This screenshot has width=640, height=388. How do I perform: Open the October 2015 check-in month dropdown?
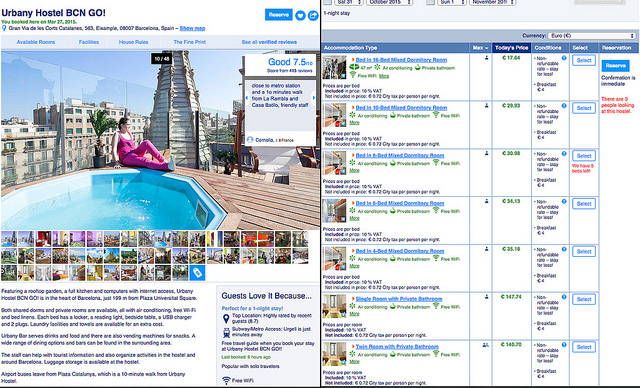390,2
